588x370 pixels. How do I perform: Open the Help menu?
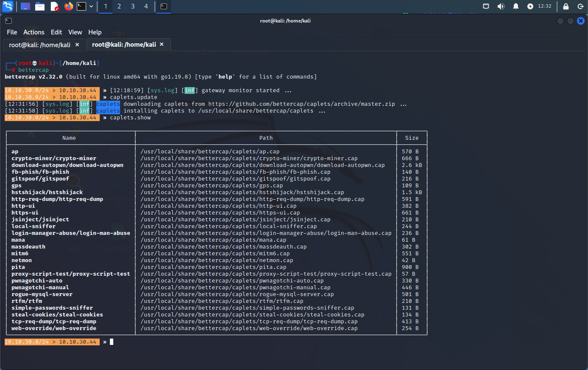95,32
